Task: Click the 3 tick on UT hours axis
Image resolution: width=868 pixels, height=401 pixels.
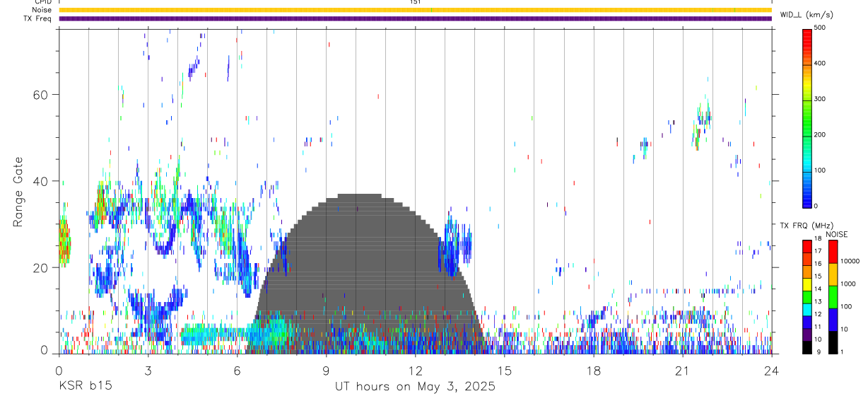Action: 148,371
